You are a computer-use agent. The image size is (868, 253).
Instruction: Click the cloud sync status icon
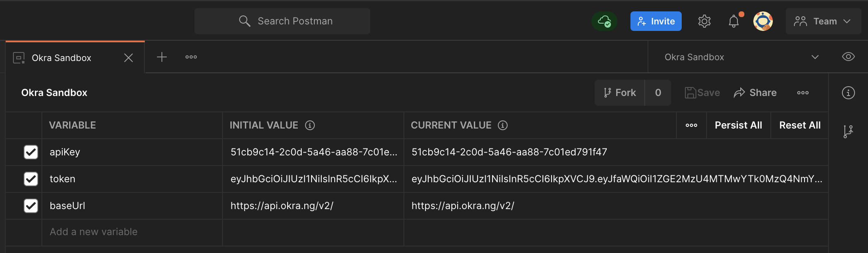click(x=604, y=21)
